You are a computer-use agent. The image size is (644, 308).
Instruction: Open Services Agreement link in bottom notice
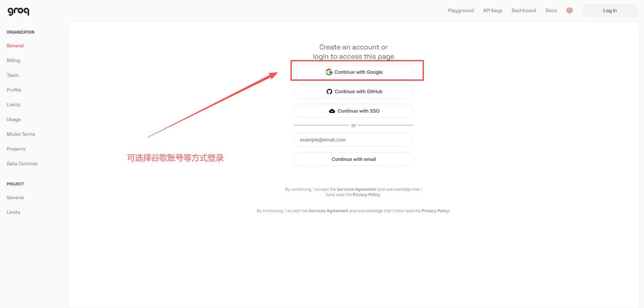pos(328,211)
